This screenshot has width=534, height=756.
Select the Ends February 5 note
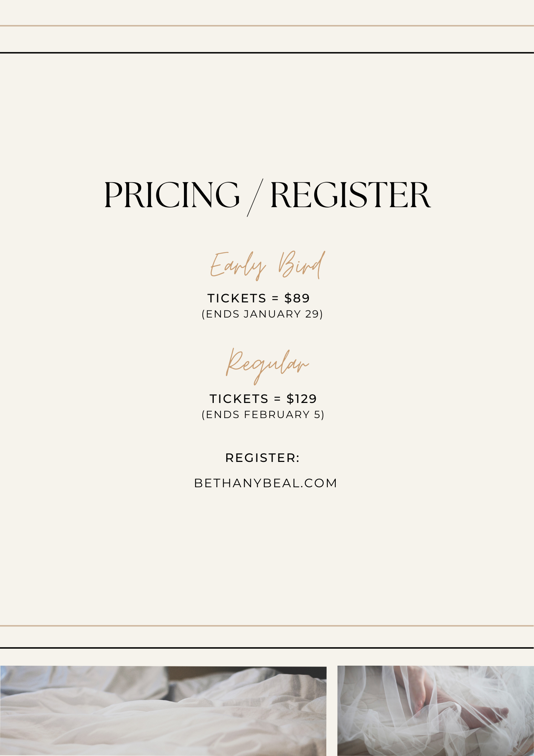click(x=263, y=415)
